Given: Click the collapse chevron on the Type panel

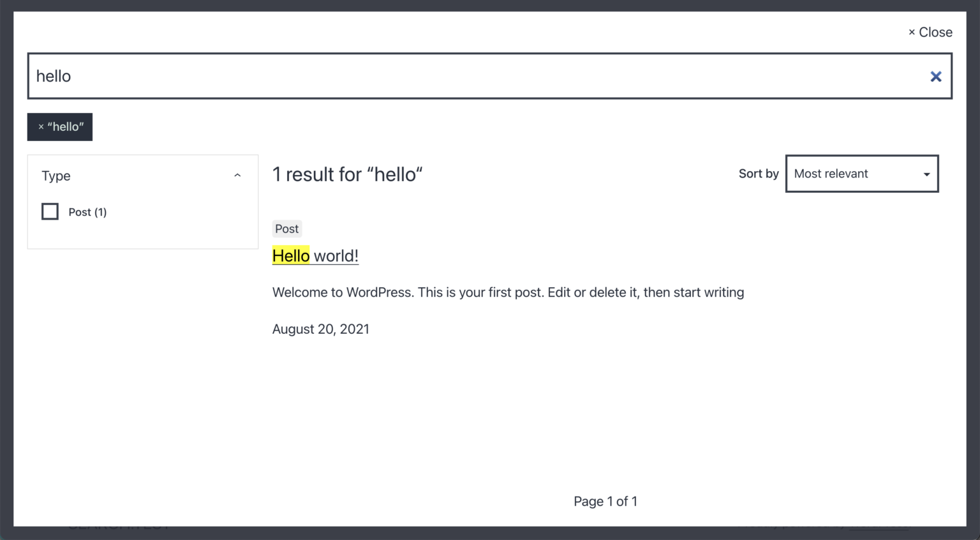Looking at the screenshot, I should (237, 174).
